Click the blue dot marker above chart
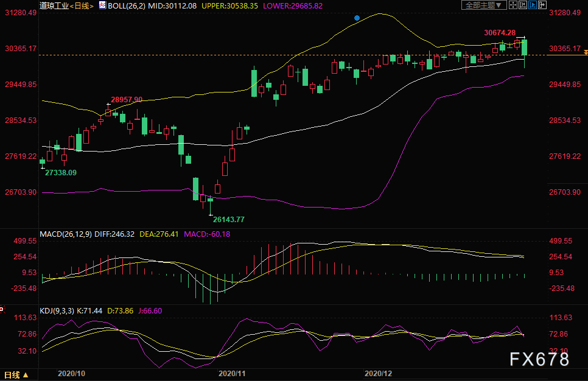 pos(357,18)
